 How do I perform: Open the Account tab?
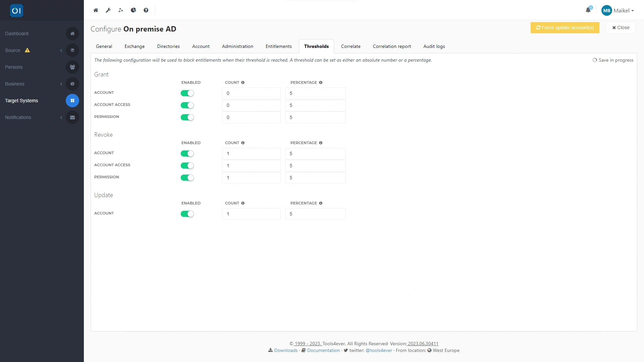point(201,46)
